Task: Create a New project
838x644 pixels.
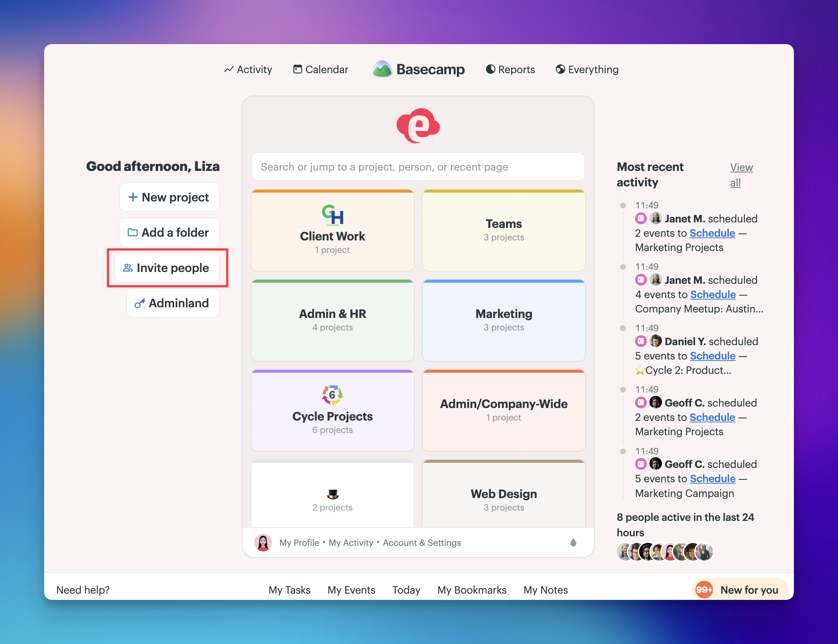Action: click(x=169, y=197)
